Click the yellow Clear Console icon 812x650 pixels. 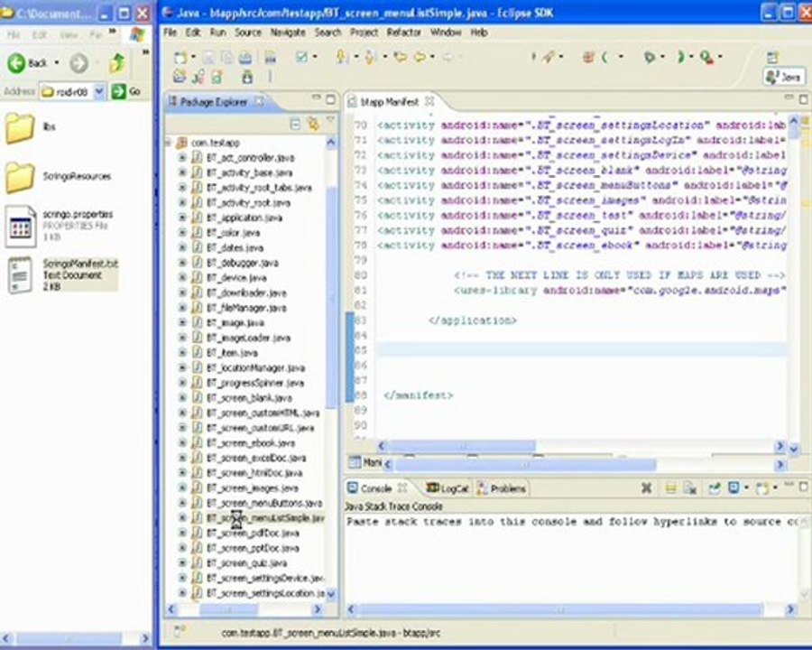[x=670, y=487]
